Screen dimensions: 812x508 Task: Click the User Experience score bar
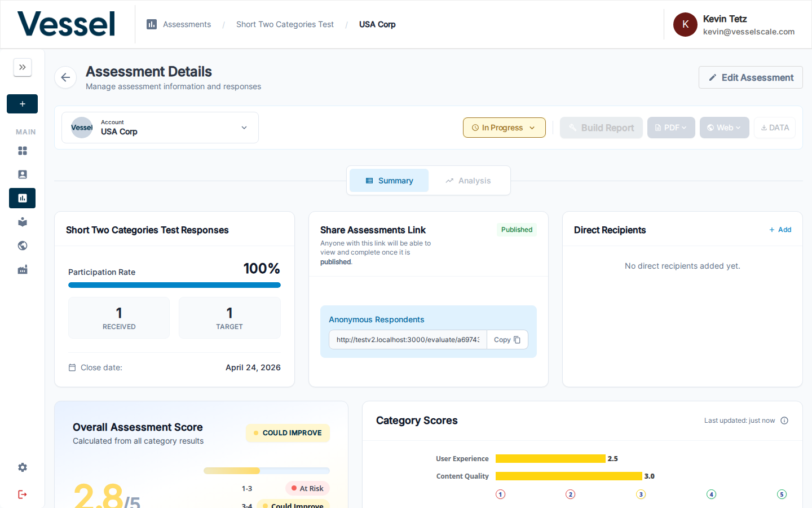coord(550,459)
